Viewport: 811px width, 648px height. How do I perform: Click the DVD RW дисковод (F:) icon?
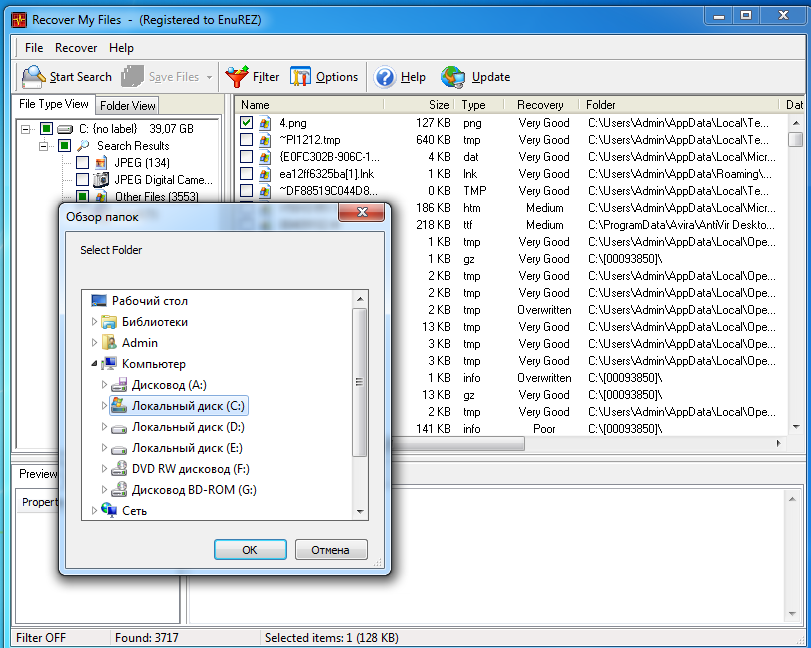click(x=119, y=468)
